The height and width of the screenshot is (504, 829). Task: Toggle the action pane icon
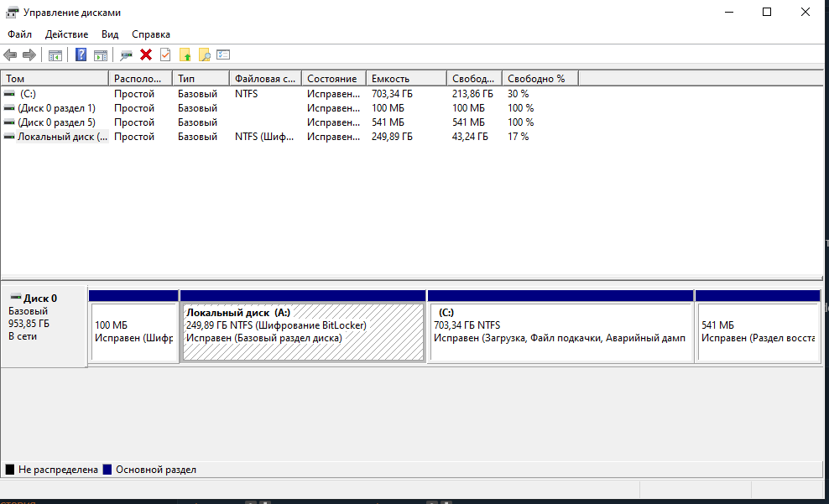pos(101,55)
